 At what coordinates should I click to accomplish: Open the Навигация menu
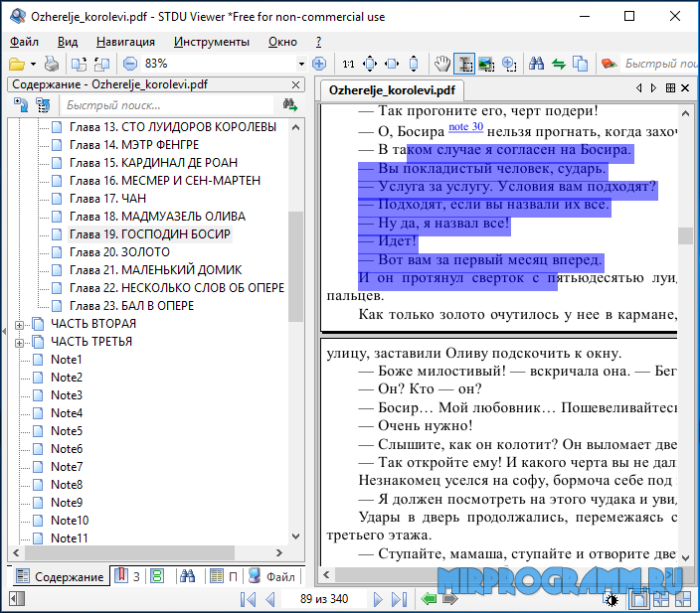coord(125,42)
